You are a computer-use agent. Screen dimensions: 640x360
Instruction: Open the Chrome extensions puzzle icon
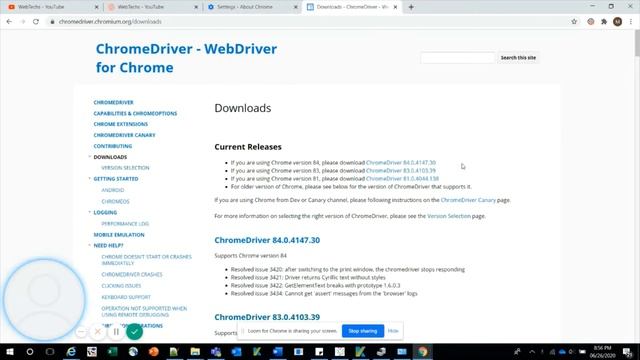(x=604, y=22)
